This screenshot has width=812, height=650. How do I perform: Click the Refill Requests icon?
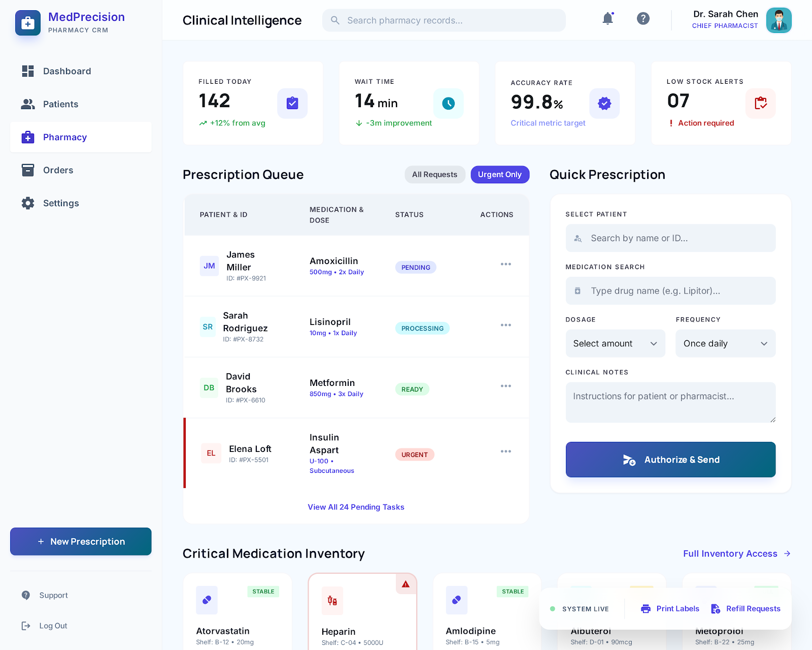(716, 608)
